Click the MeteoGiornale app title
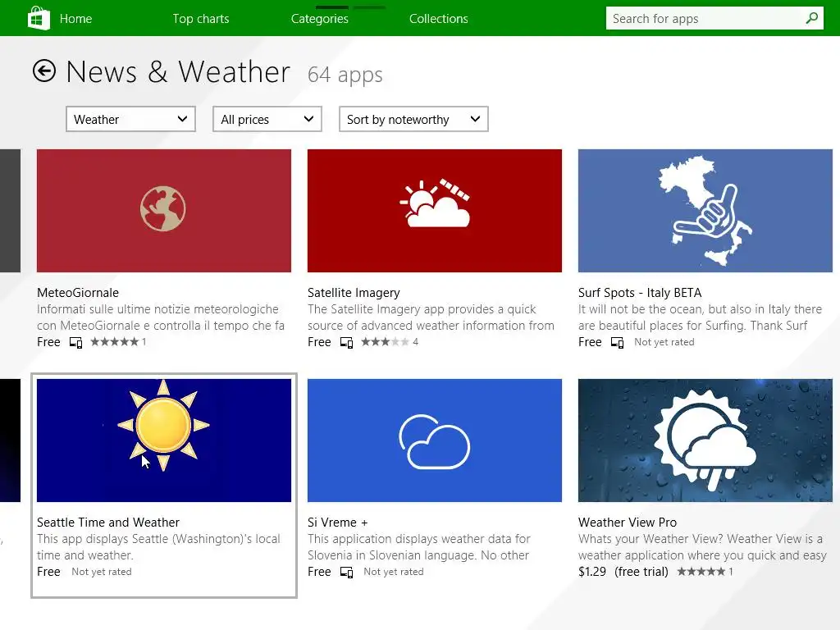The height and width of the screenshot is (630, 840). (x=78, y=293)
